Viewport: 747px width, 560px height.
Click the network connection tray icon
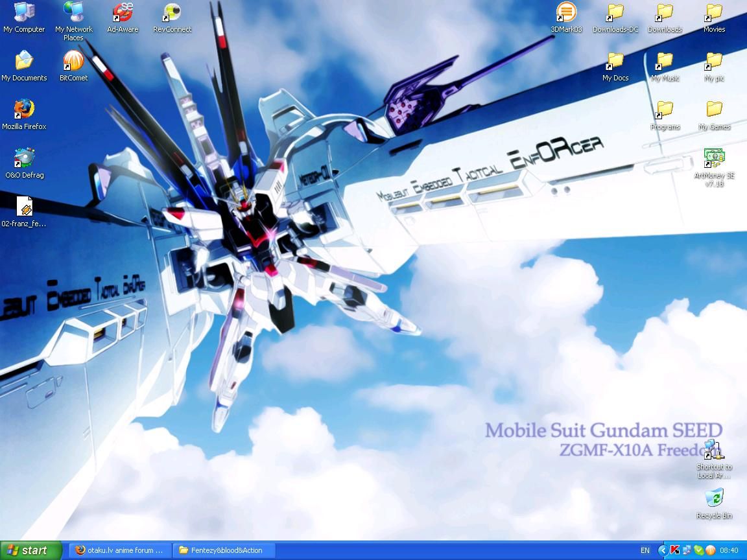pyautogui.click(x=687, y=550)
